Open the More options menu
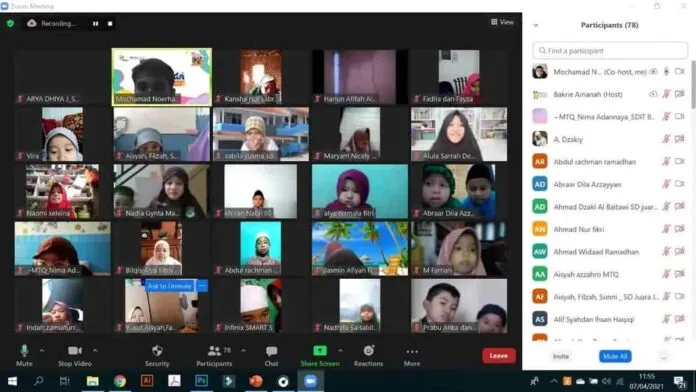The image size is (696, 392). click(x=412, y=356)
